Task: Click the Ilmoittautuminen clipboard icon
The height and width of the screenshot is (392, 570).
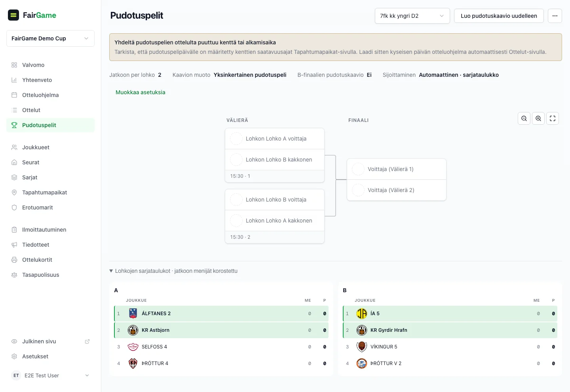Action: coord(14,230)
